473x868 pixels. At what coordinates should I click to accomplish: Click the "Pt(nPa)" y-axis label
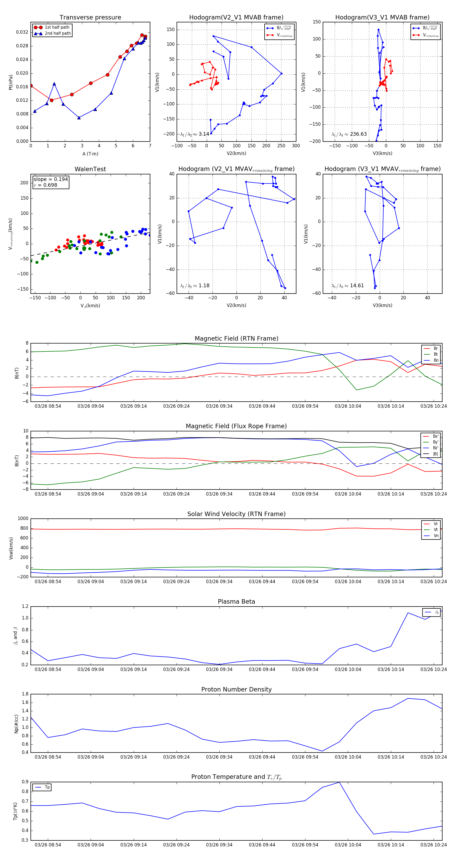click(11, 82)
